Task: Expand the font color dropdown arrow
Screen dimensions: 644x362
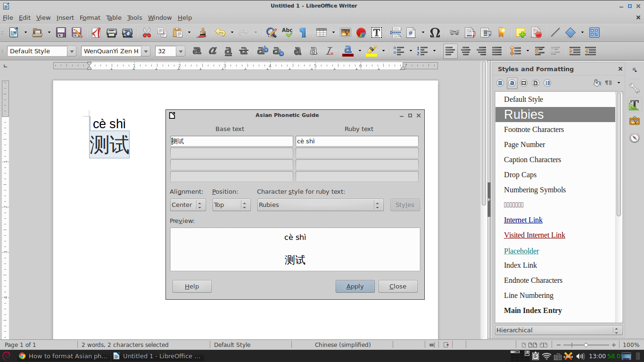Action: pyautogui.click(x=360, y=51)
